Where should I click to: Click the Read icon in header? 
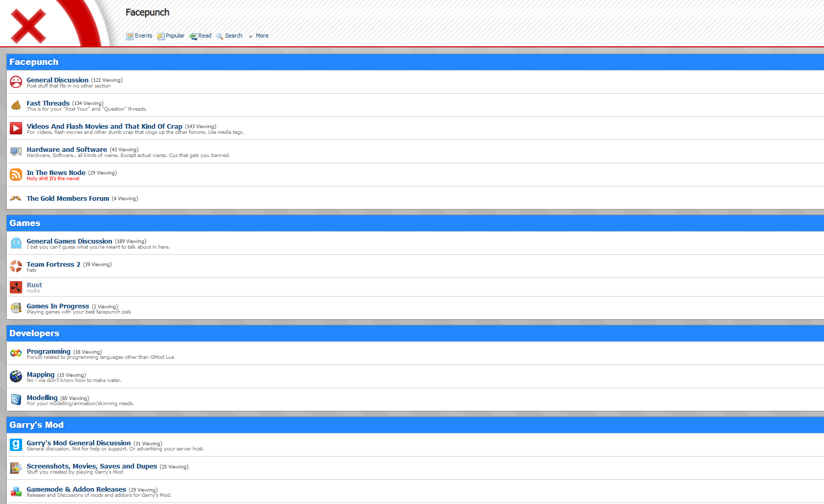(193, 36)
